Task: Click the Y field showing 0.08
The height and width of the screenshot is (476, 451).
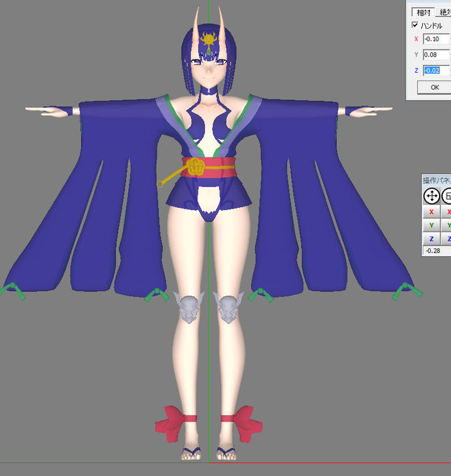Action: click(436, 55)
